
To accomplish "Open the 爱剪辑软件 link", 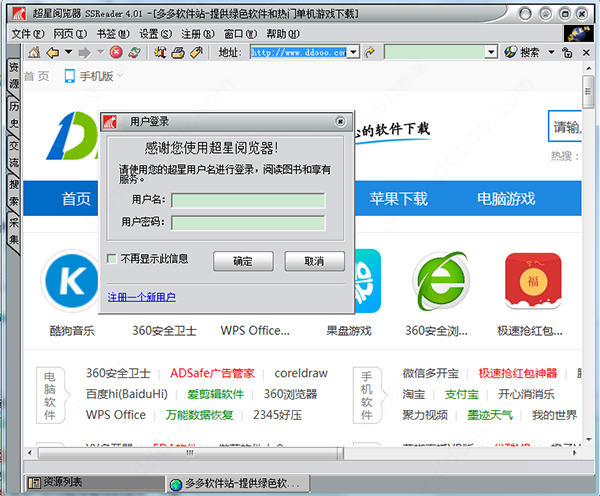I will click(x=215, y=394).
